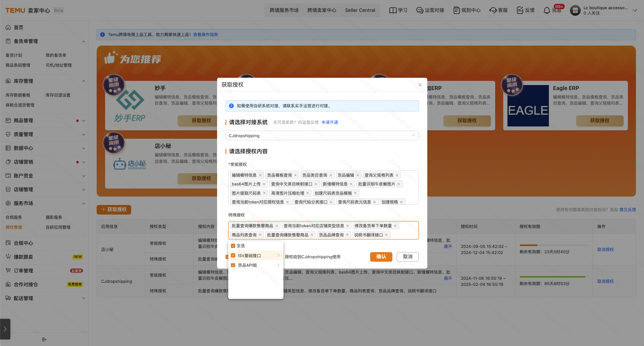Remove the 批量识别牛皮癣图片 tag
The height and width of the screenshot is (346, 644).
click(399, 184)
